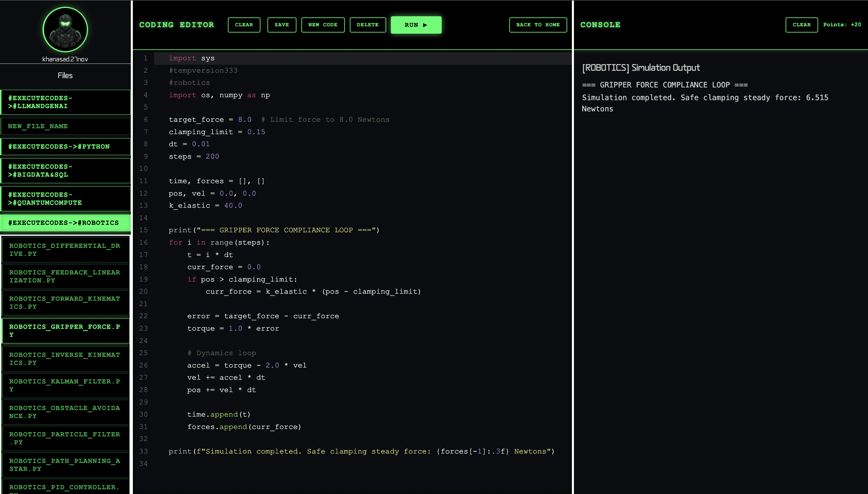This screenshot has height=494, width=868.
Task: Click 'import os, numpy as np' line
Action: pyautogui.click(x=219, y=95)
